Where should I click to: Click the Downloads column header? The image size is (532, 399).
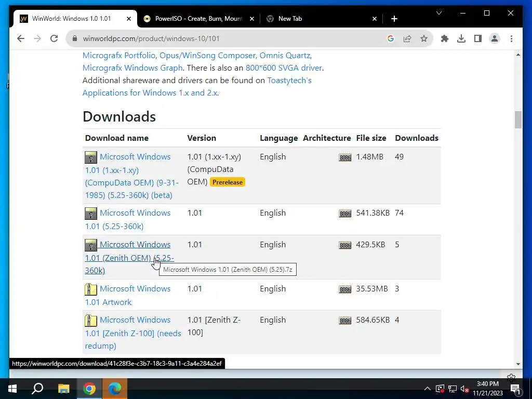coord(417,138)
